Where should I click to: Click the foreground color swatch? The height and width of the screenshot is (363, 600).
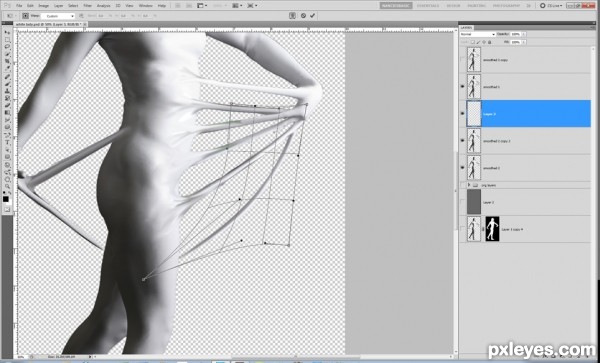point(6,199)
